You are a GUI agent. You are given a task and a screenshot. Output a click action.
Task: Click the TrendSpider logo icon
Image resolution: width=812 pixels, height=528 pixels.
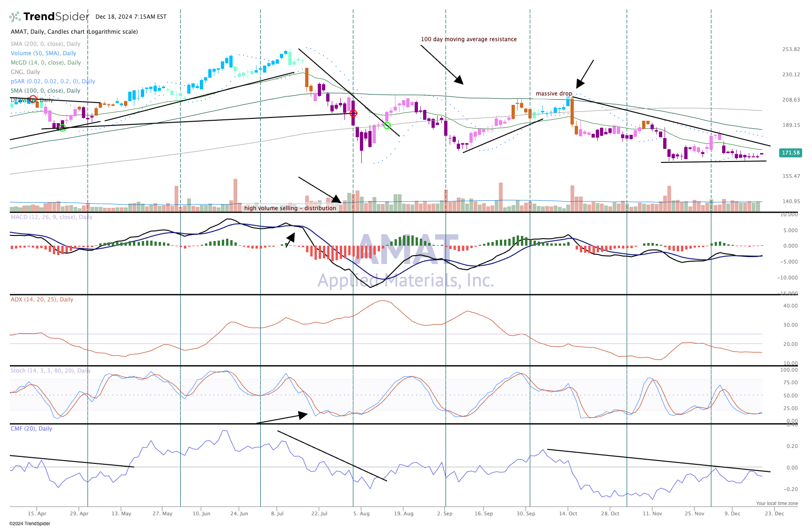click(15, 16)
